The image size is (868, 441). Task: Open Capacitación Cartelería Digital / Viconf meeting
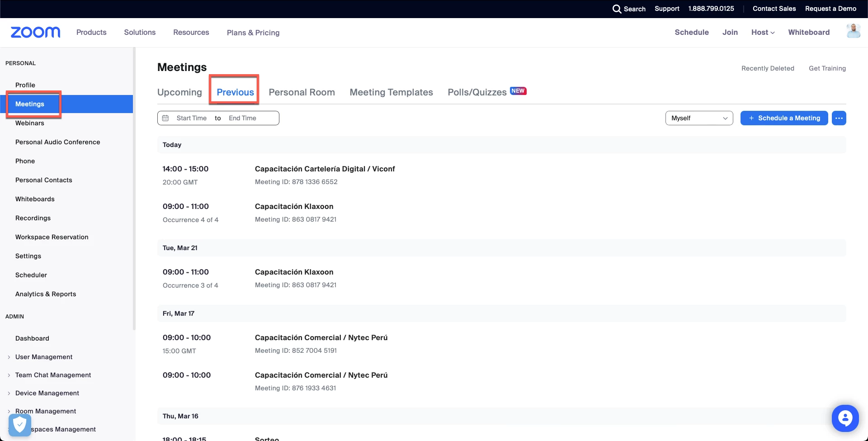(x=325, y=169)
